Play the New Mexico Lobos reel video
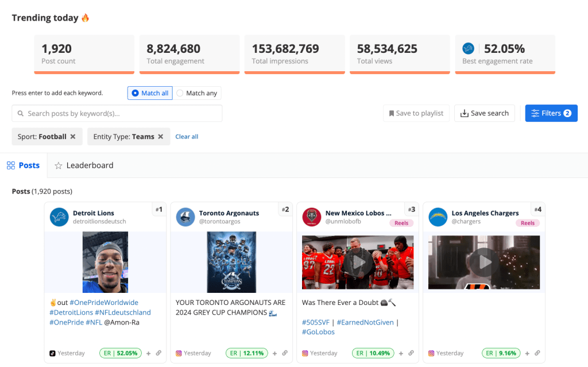Screen dimensions: 588x367 (x=358, y=262)
